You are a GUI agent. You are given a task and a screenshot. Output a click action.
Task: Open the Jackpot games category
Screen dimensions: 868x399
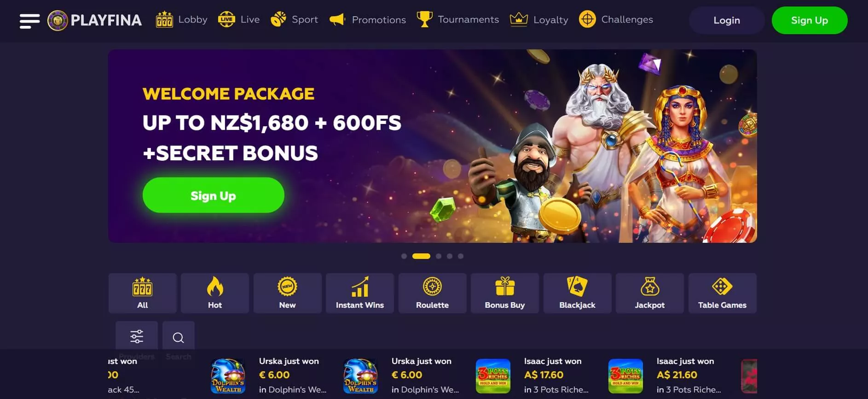tap(650, 293)
